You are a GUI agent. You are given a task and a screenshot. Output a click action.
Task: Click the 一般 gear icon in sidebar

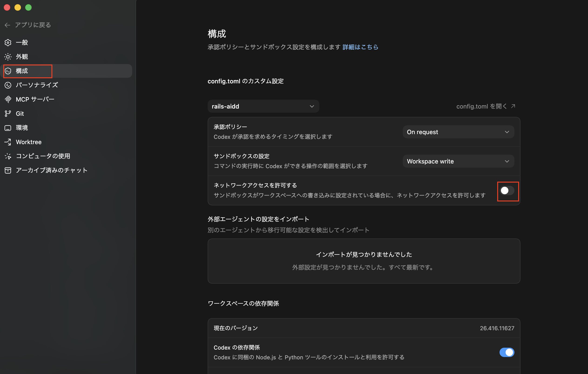click(x=8, y=43)
